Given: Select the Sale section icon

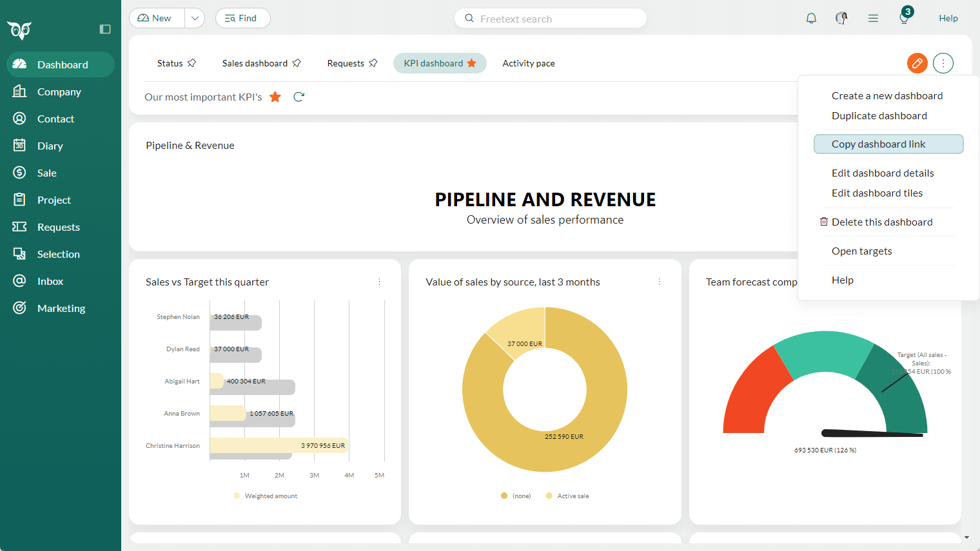Looking at the screenshot, I should (19, 173).
